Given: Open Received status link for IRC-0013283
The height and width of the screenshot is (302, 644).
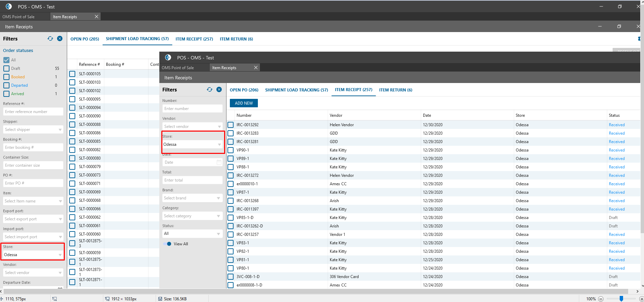Looking at the screenshot, I should coord(617,133).
